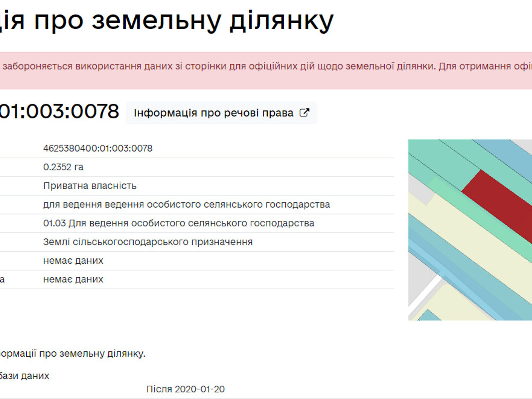532x399 pixels.
Task: Click the large '01:003:0078' heading number
Action: (x=59, y=111)
